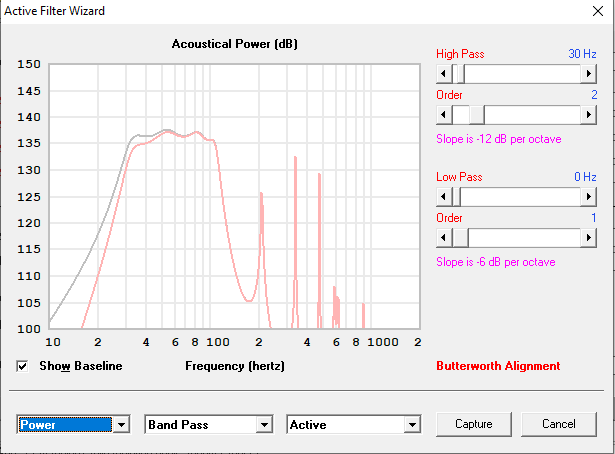Click the Slope is -12 dB per octave text
615x454 pixels.
[499, 139]
